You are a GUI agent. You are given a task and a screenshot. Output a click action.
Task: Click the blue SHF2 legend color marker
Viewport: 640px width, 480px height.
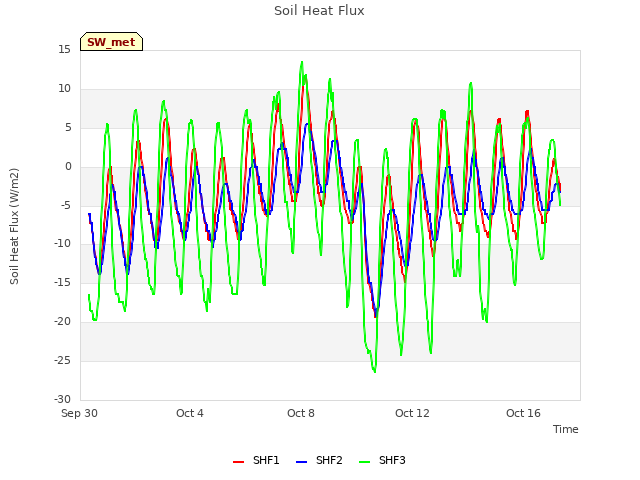(301, 462)
